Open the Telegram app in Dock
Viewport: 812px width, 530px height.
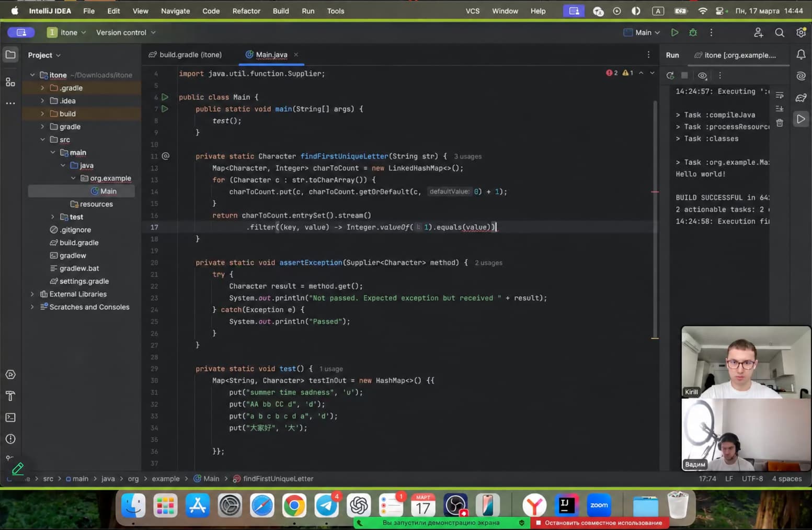tap(327, 505)
